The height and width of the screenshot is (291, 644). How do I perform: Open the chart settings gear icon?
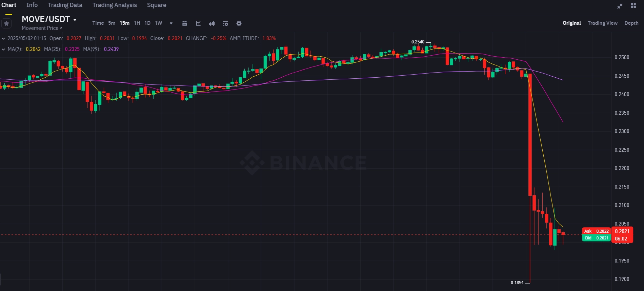coord(239,23)
